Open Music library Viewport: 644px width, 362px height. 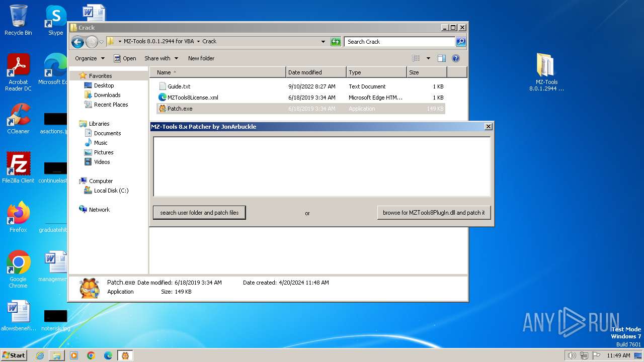(x=101, y=143)
